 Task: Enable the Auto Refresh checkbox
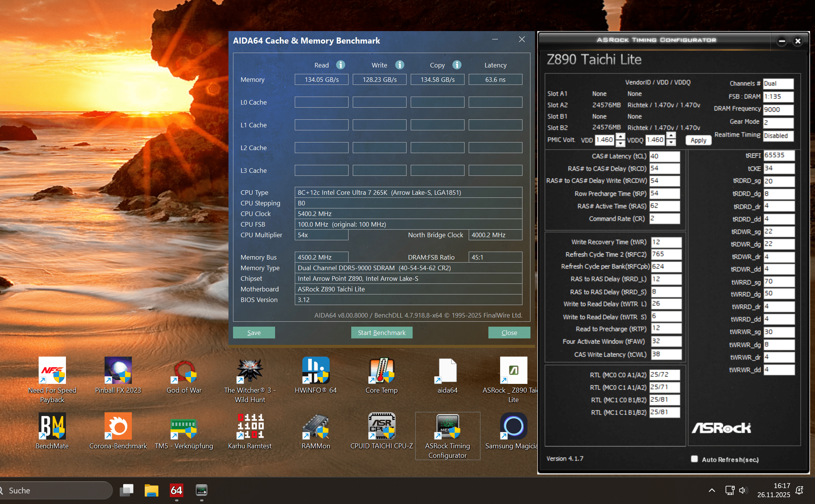coord(694,459)
